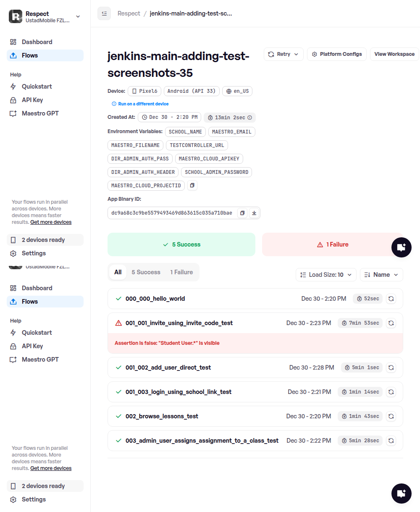Copy the environment variables list

click(x=192, y=185)
